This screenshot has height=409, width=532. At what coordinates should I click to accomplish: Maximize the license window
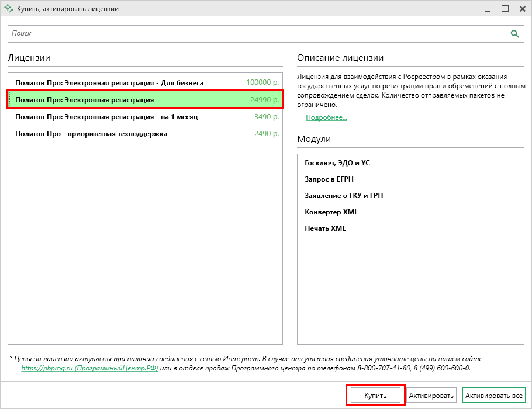point(505,9)
